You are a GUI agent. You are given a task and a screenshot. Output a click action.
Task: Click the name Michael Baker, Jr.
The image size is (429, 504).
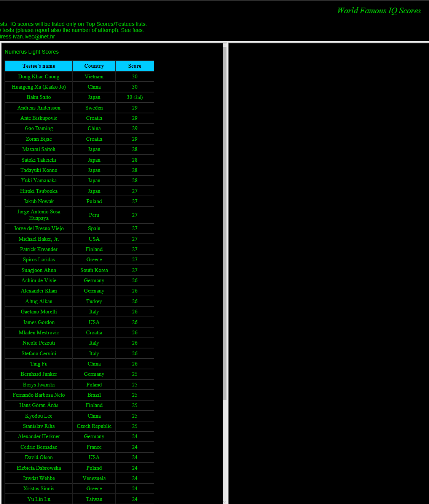[x=39, y=239]
